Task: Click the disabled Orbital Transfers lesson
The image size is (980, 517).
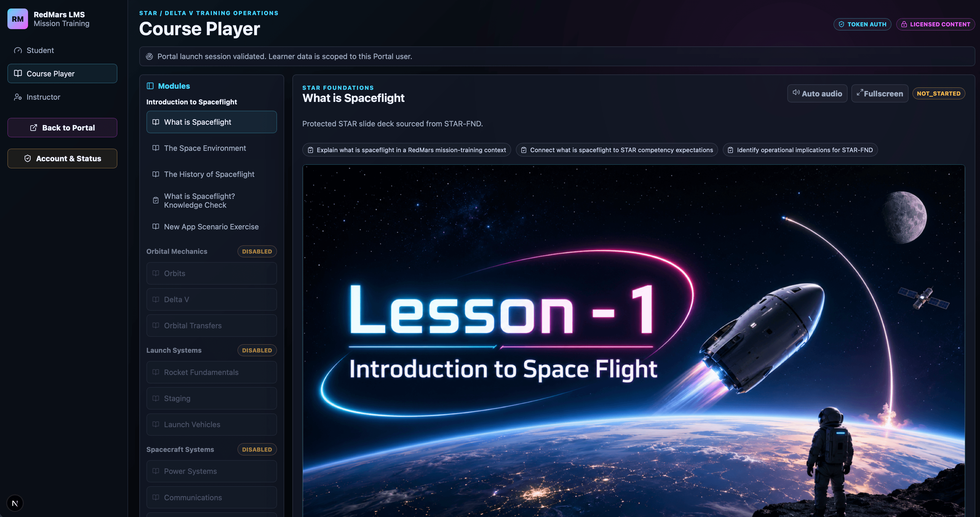Action: pyautogui.click(x=212, y=326)
